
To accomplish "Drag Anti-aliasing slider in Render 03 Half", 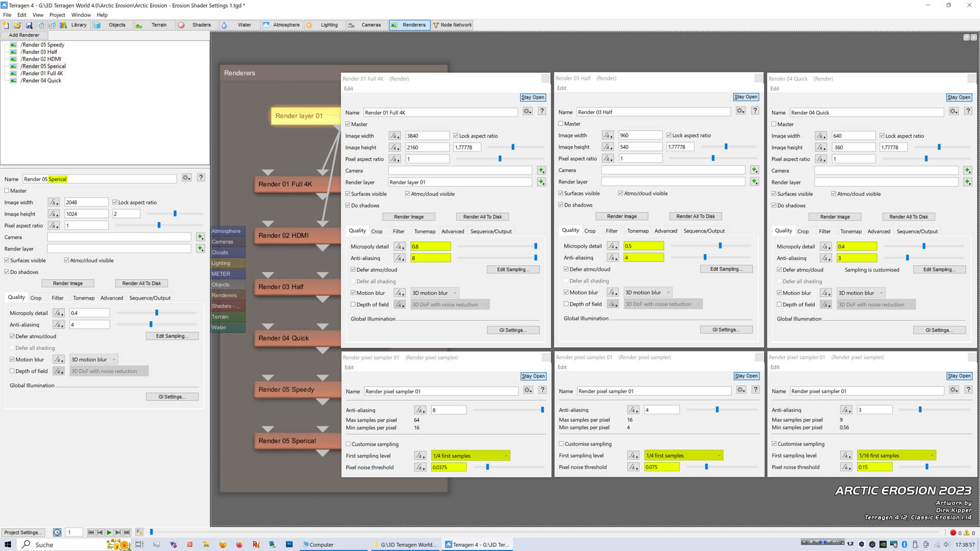I will pyautogui.click(x=706, y=258).
